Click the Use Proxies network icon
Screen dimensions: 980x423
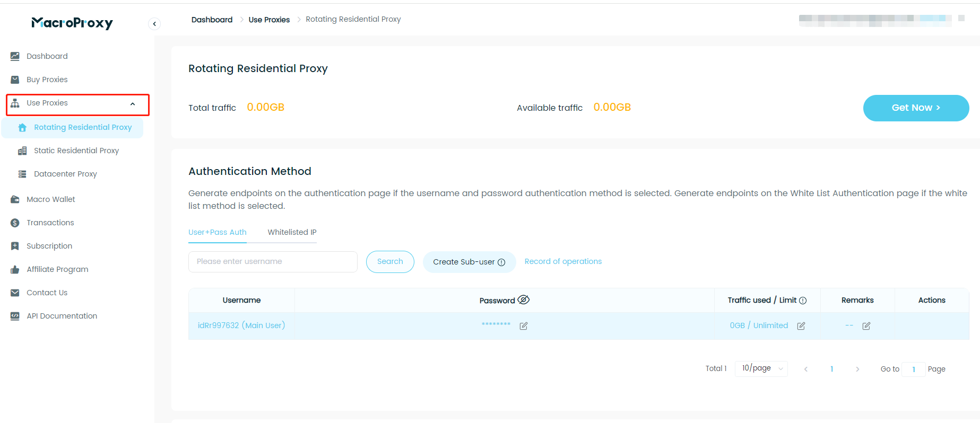pos(15,103)
